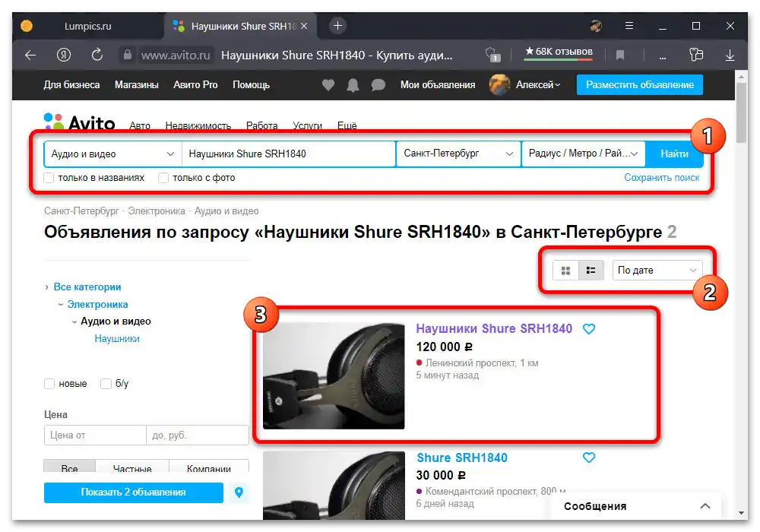Open the 68K отзывов rating bar
Viewport: 760px width, 532px height.
point(559,52)
